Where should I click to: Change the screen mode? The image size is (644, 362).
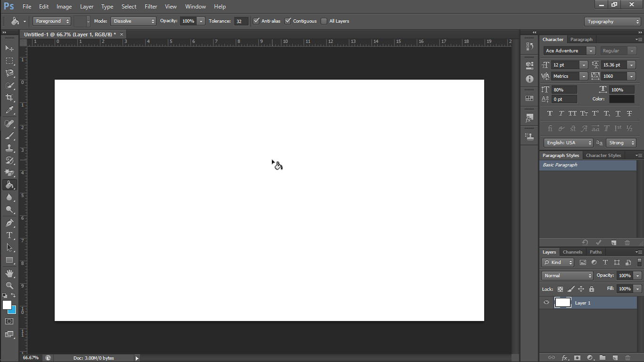coord(9,334)
